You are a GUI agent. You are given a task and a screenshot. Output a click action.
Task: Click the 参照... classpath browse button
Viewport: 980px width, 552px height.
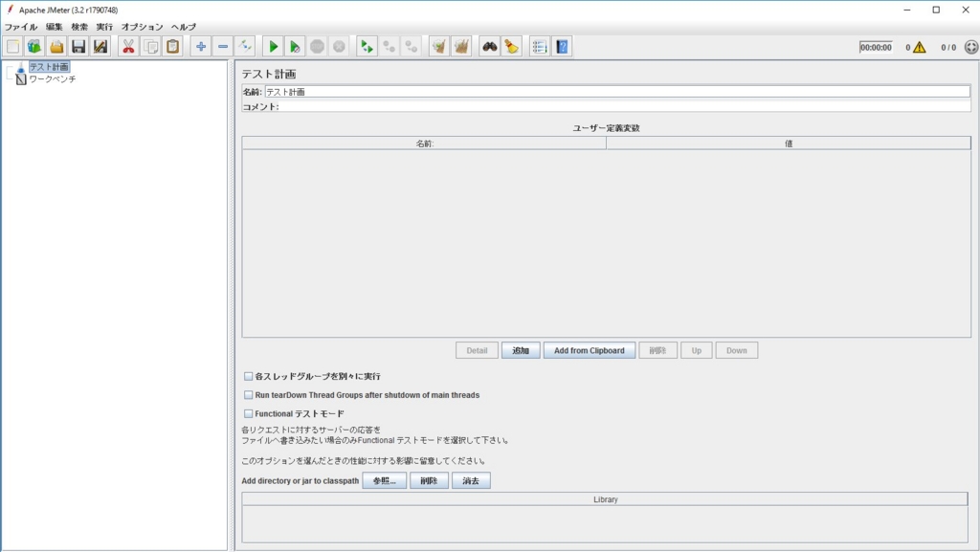(385, 481)
